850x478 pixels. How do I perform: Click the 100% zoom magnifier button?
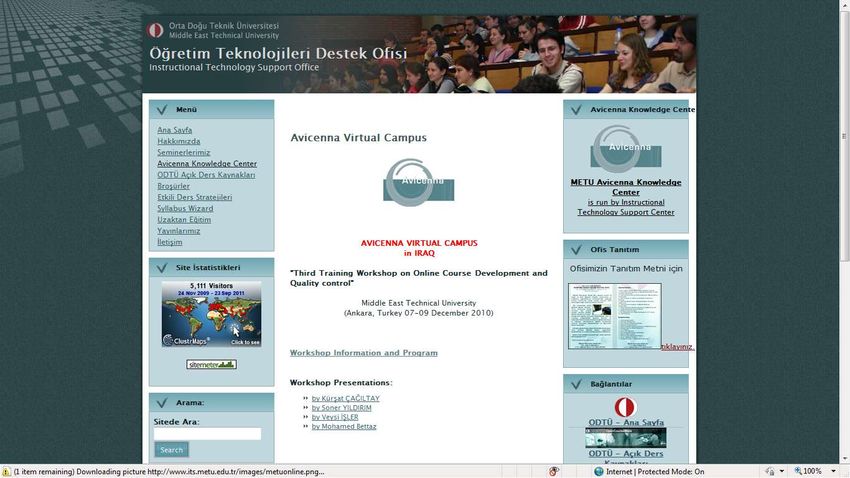[808, 471]
